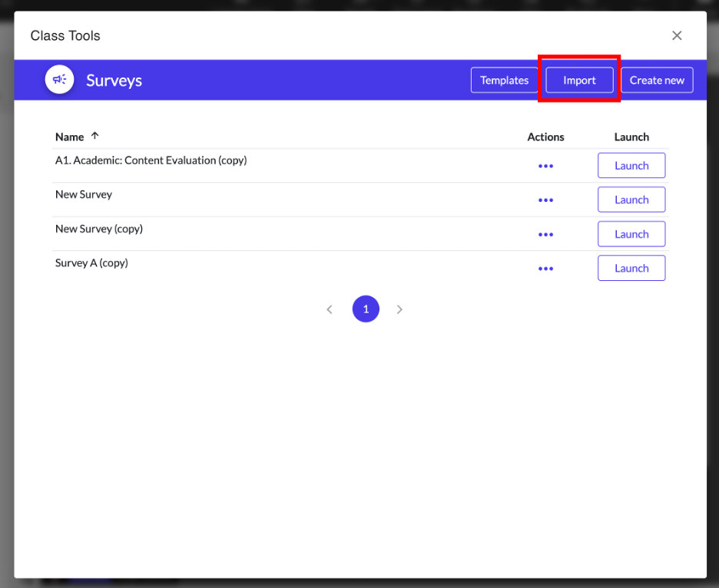This screenshot has width=719, height=588.
Task: Launch Survey A (copy)
Action: (631, 268)
